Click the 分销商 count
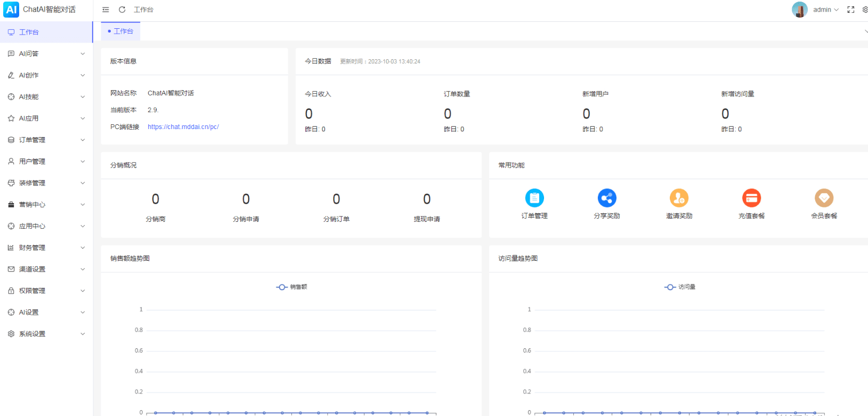This screenshot has height=416, width=868. tap(156, 199)
